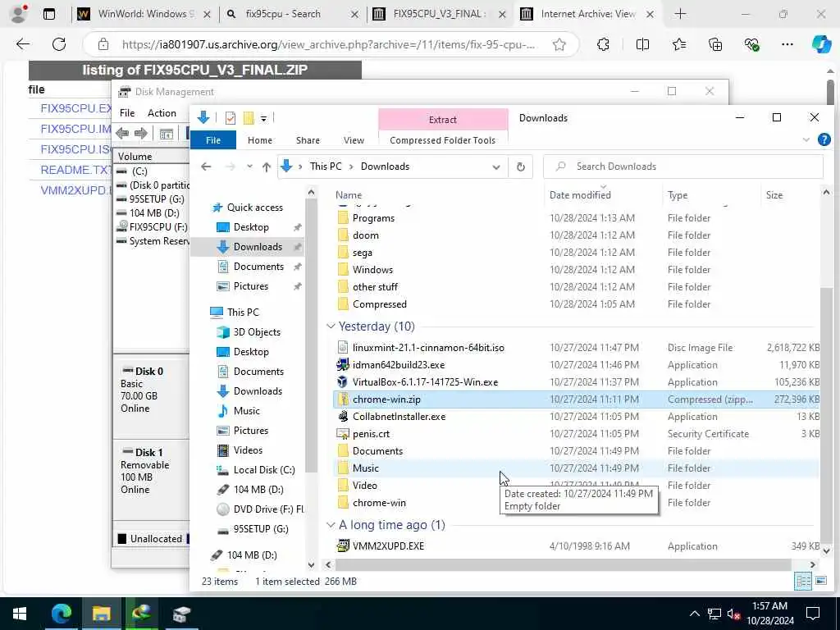Switch to WinWorld browser tab
Image resolution: width=840 pixels, height=630 pixels.
point(143,14)
